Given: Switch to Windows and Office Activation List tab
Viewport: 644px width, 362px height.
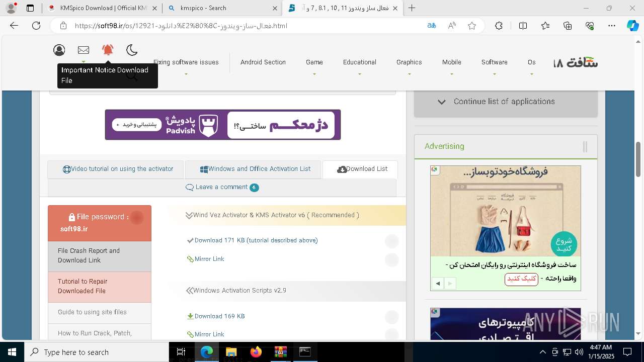Looking at the screenshot, I should (253, 169).
